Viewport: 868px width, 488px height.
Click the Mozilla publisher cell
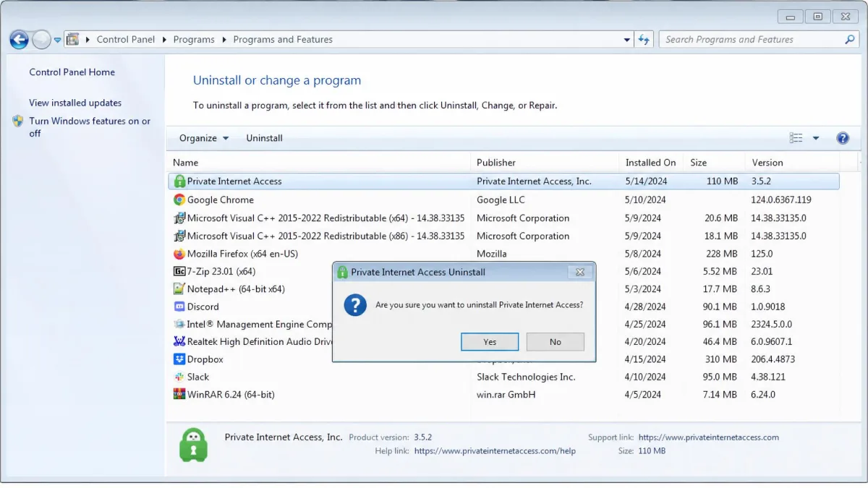[492, 254]
